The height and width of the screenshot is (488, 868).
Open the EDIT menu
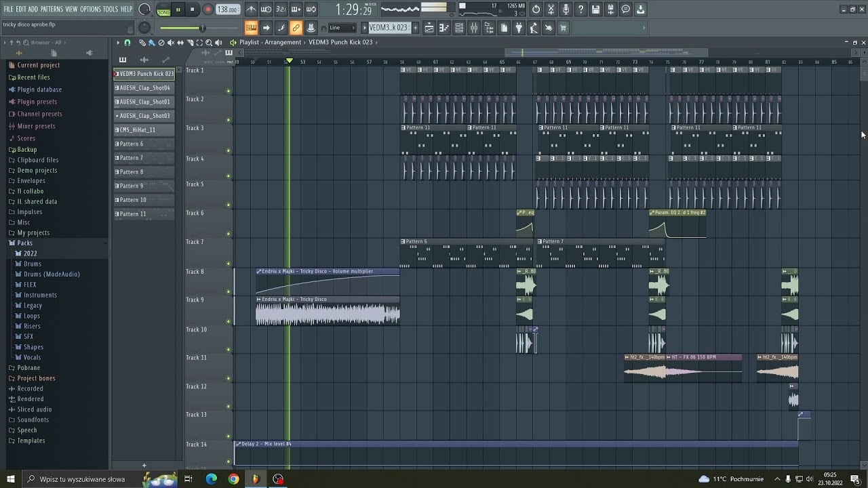[x=21, y=9]
